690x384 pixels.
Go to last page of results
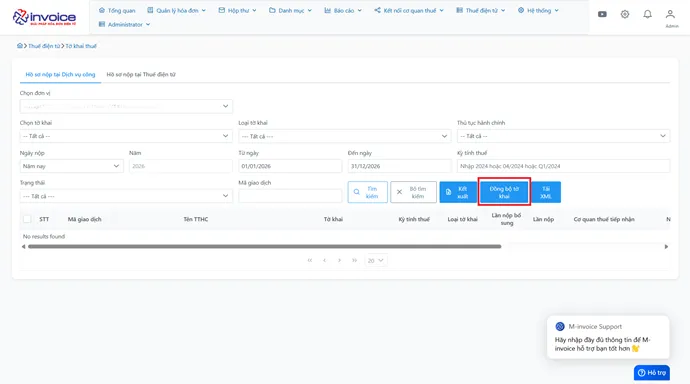point(354,260)
